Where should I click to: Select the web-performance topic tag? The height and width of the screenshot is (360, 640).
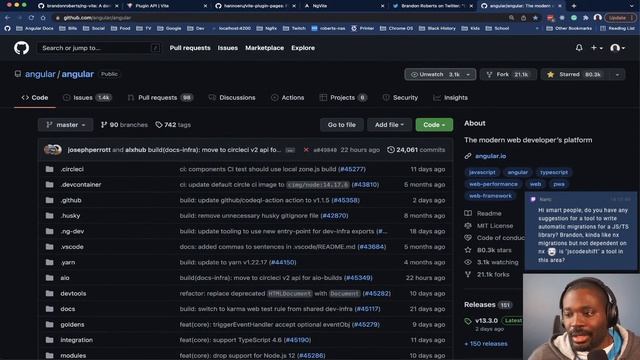pyautogui.click(x=493, y=184)
